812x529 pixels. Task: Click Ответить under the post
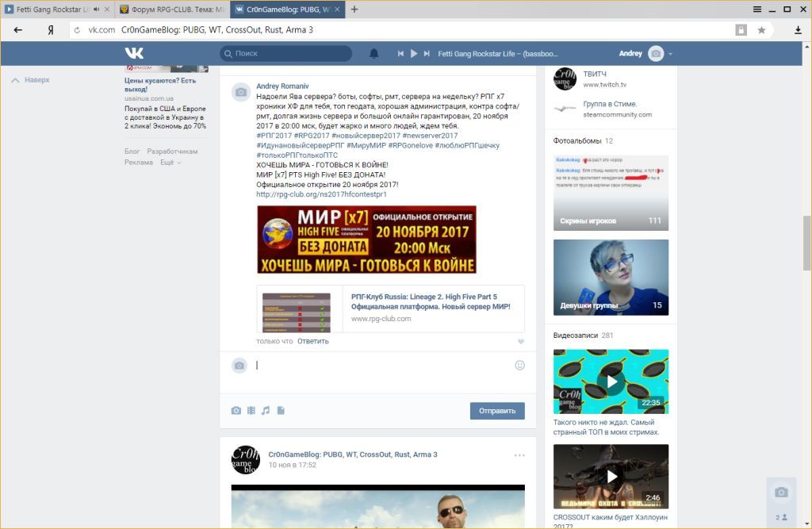pos(312,341)
